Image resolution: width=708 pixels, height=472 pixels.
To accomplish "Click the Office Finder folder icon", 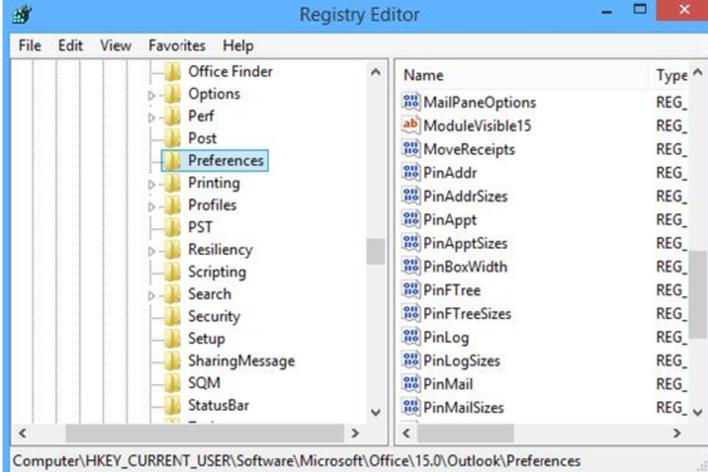I will point(172,71).
